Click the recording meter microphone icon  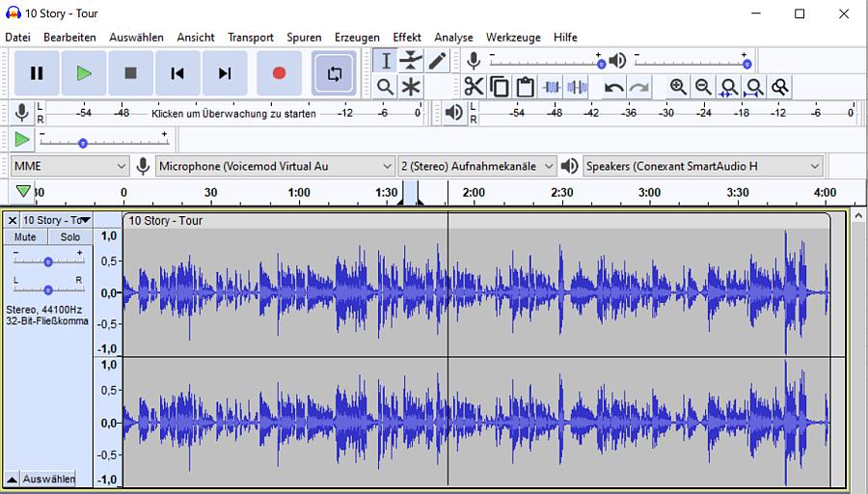pyautogui.click(x=21, y=113)
